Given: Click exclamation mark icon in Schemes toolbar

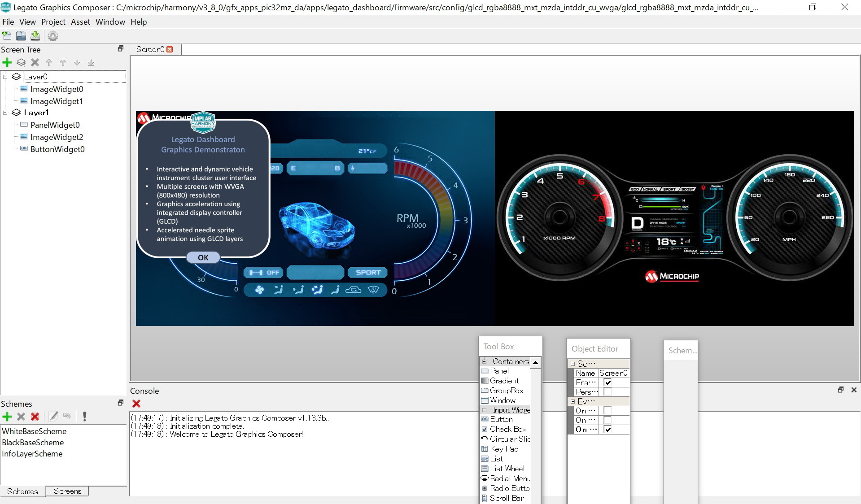Looking at the screenshot, I should [84, 417].
